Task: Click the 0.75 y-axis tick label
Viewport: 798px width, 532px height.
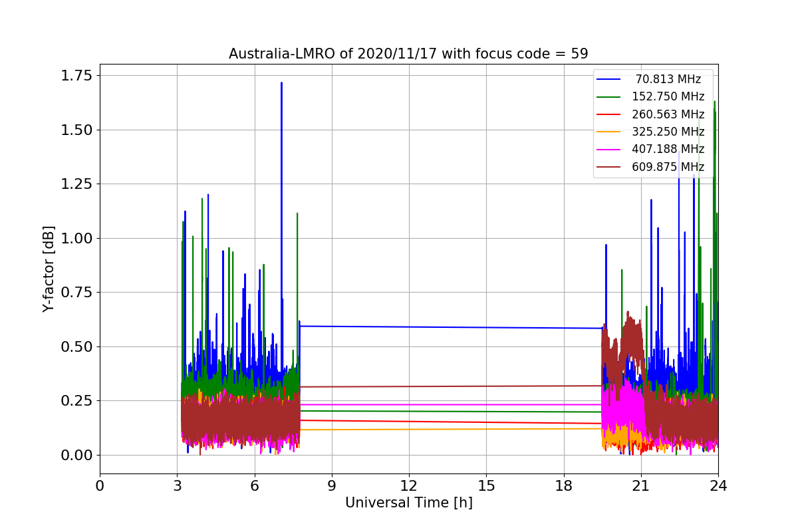Action: [76, 292]
